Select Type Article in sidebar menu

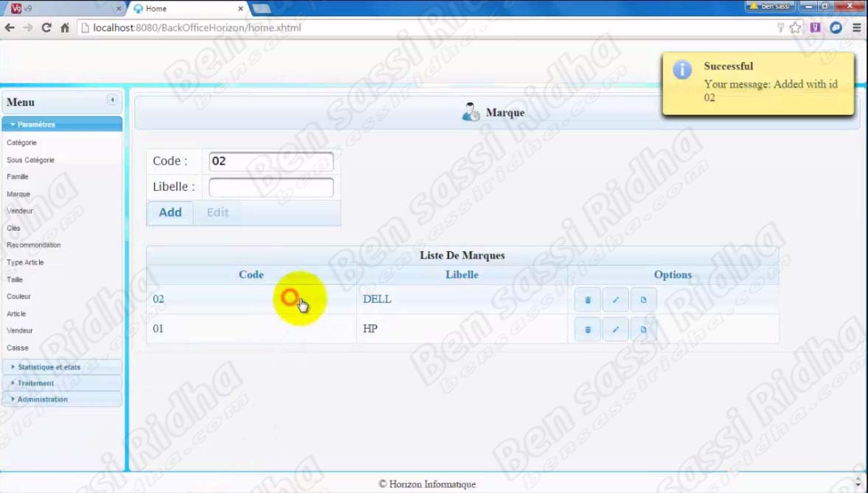click(x=25, y=262)
